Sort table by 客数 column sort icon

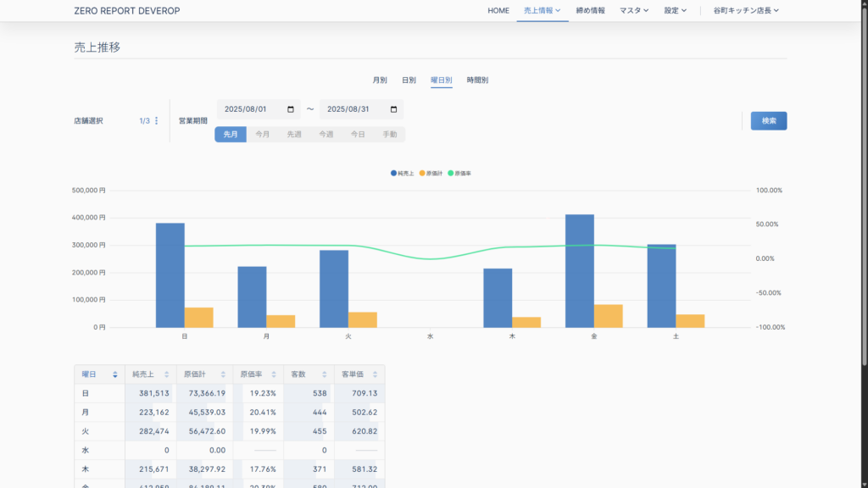tap(325, 374)
